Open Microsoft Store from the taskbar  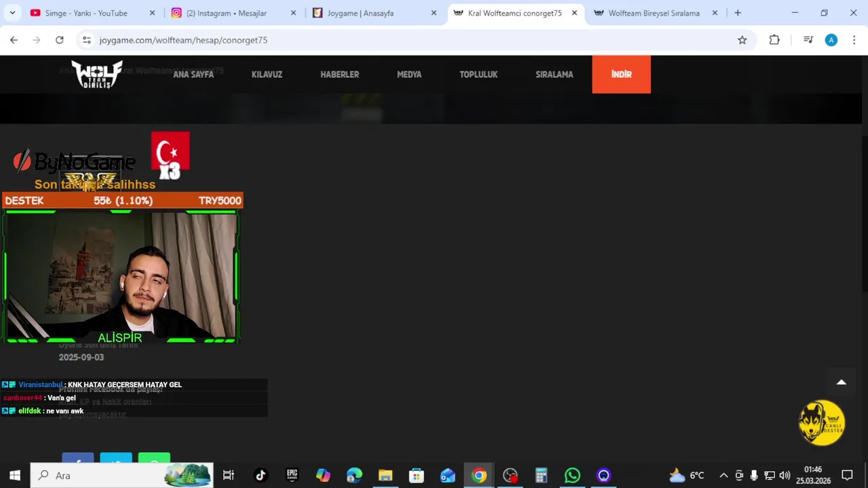coord(416,475)
